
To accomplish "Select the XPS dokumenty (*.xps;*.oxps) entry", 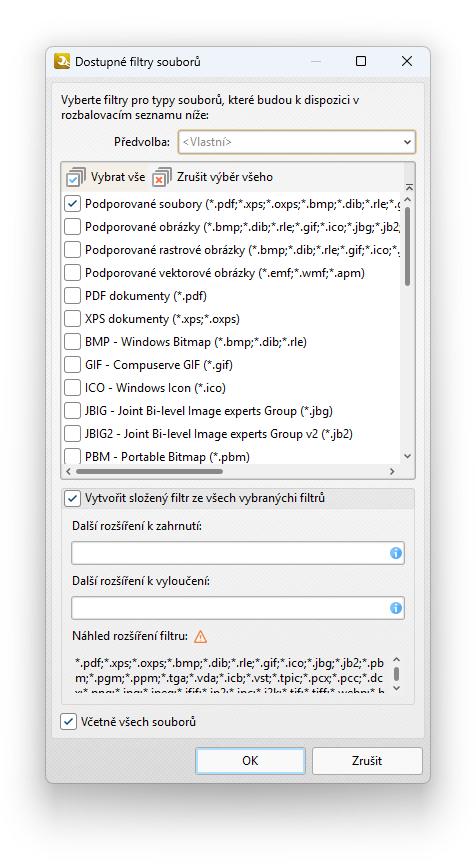I will [162, 319].
